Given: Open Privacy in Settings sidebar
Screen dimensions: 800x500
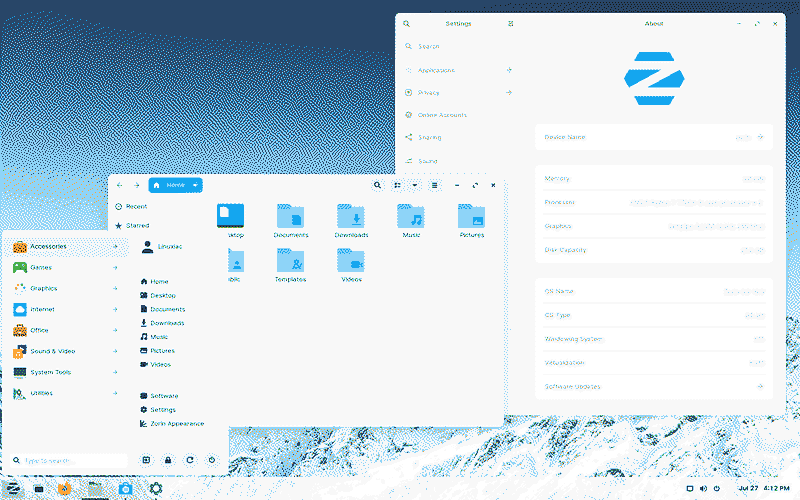Looking at the screenshot, I should click(458, 93).
